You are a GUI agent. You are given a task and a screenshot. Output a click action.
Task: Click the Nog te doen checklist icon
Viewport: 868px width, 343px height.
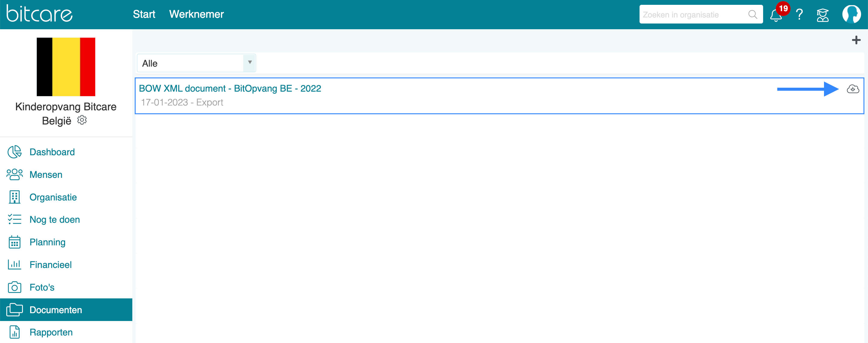tap(14, 219)
